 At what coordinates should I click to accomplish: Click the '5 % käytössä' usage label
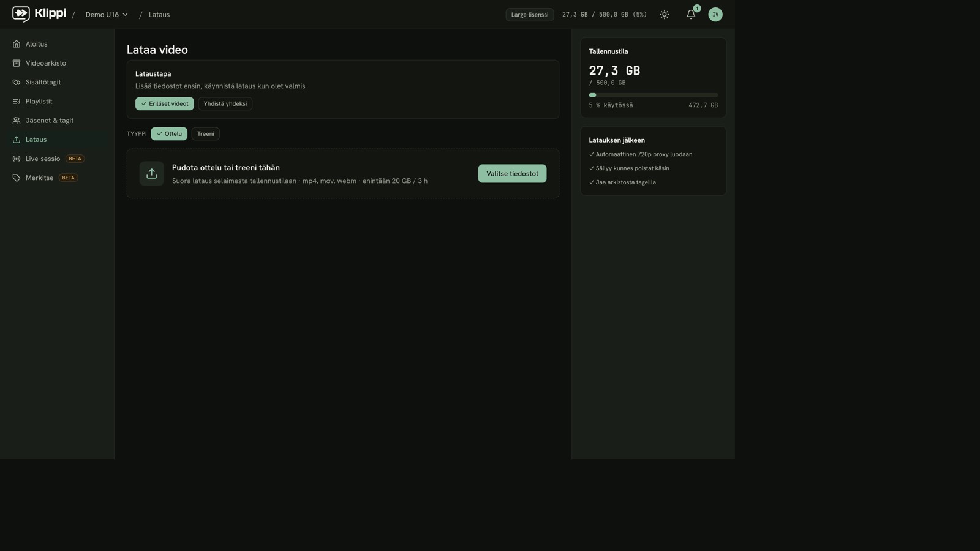click(611, 105)
